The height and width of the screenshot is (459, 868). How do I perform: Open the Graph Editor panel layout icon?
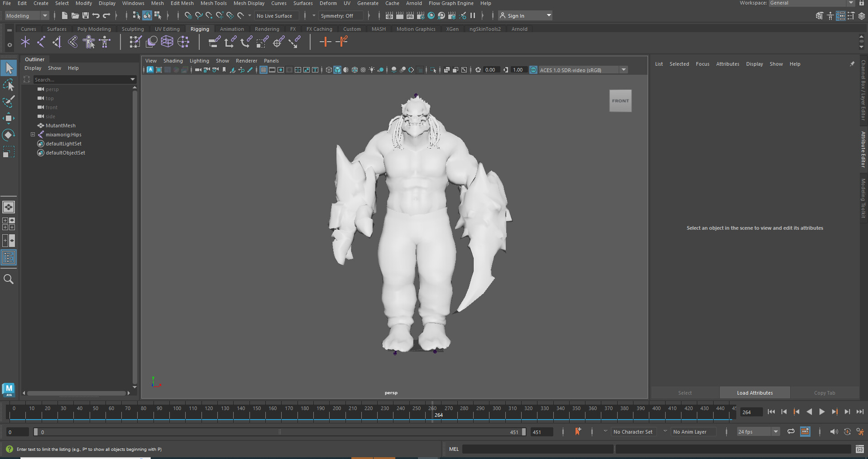[x=9, y=241]
